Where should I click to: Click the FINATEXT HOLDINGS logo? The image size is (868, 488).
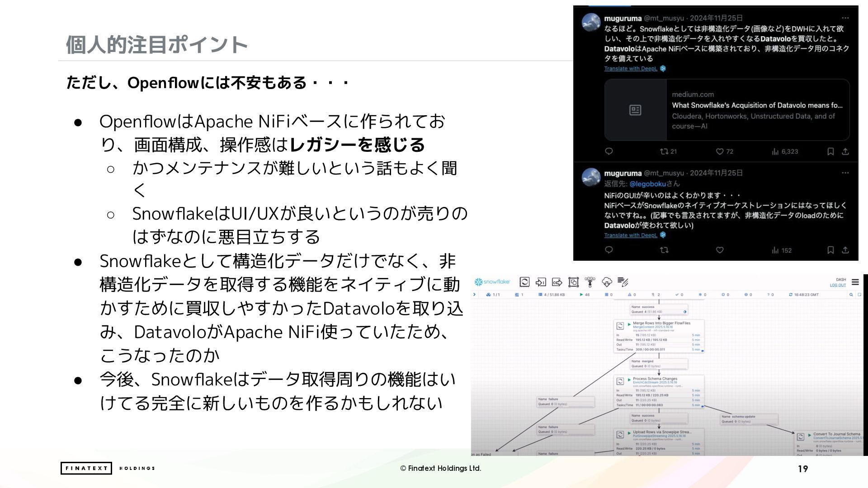tap(108, 468)
